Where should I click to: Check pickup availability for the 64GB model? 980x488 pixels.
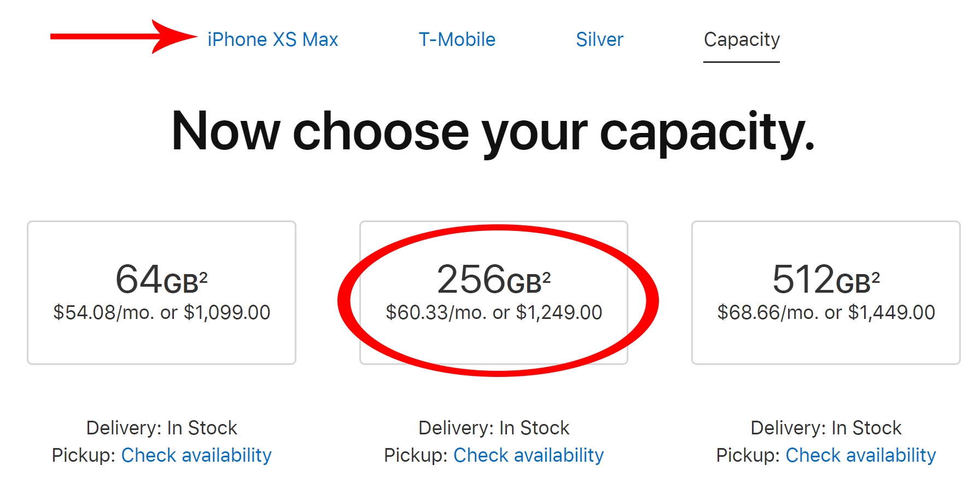point(196,455)
